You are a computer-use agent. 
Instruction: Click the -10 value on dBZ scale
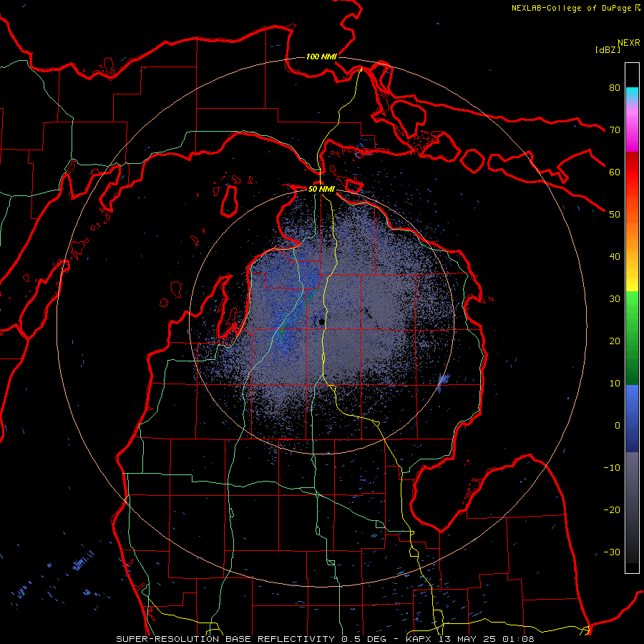click(612, 468)
